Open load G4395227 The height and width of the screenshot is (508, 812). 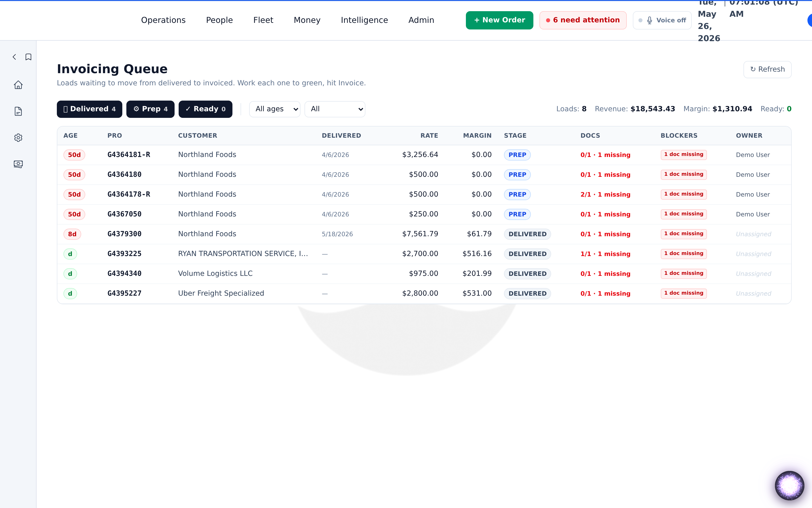pyautogui.click(x=125, y=294)
